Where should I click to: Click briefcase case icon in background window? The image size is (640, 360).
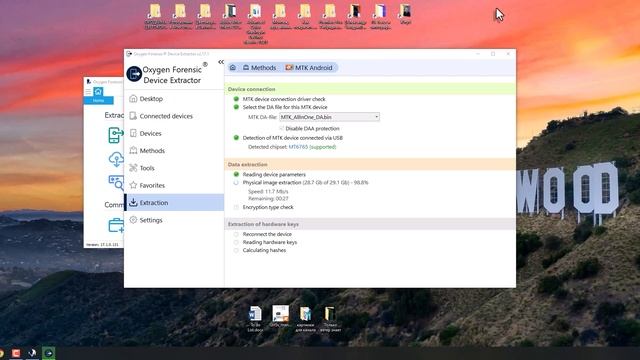[116, 225]
